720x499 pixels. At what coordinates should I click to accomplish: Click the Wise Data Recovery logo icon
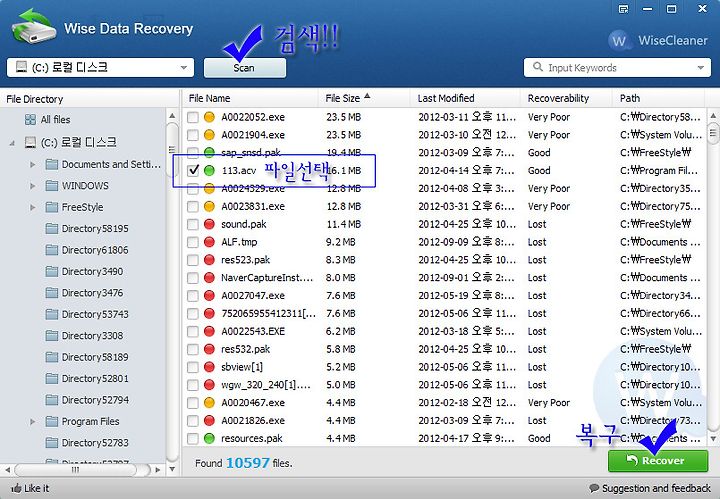click(x=33, y=26)
